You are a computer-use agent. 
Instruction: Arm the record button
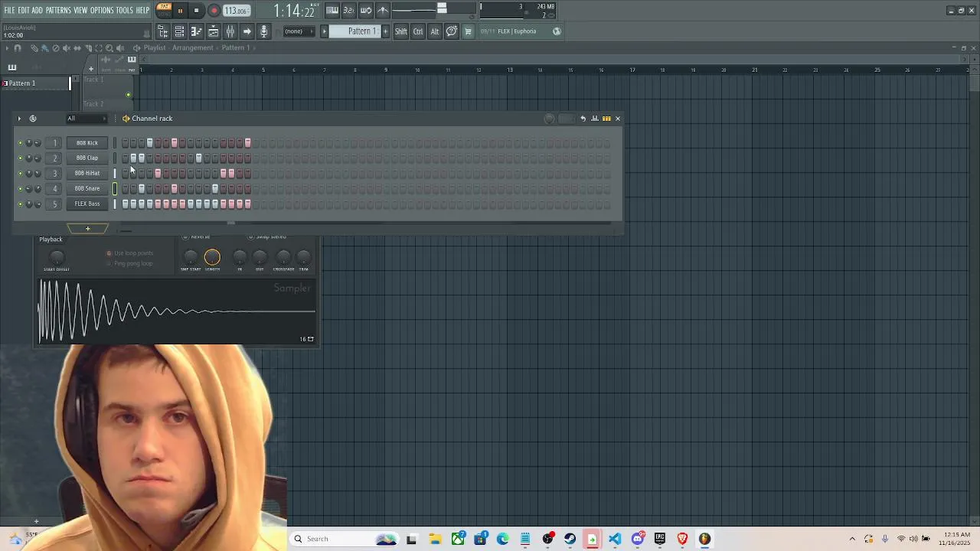(214, 11)
